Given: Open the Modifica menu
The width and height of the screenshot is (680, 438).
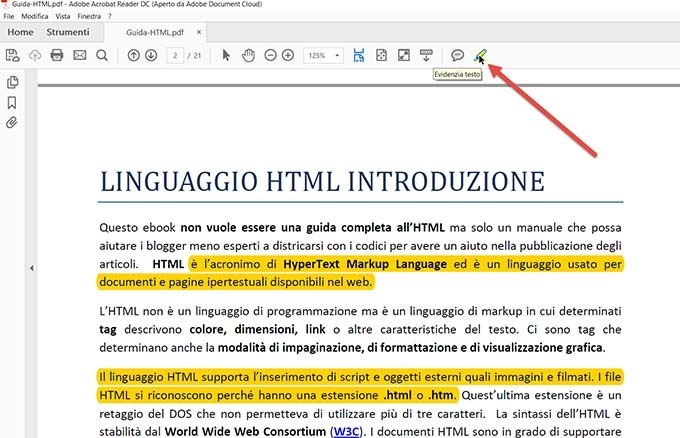Looking at the screenshot, I should pyautogui.click(x=35, y=16).
